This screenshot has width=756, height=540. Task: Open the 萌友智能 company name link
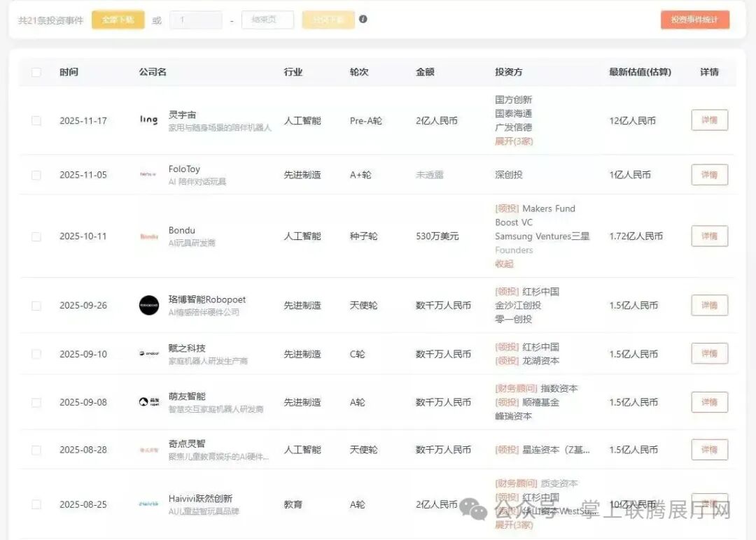pos(187,396)
